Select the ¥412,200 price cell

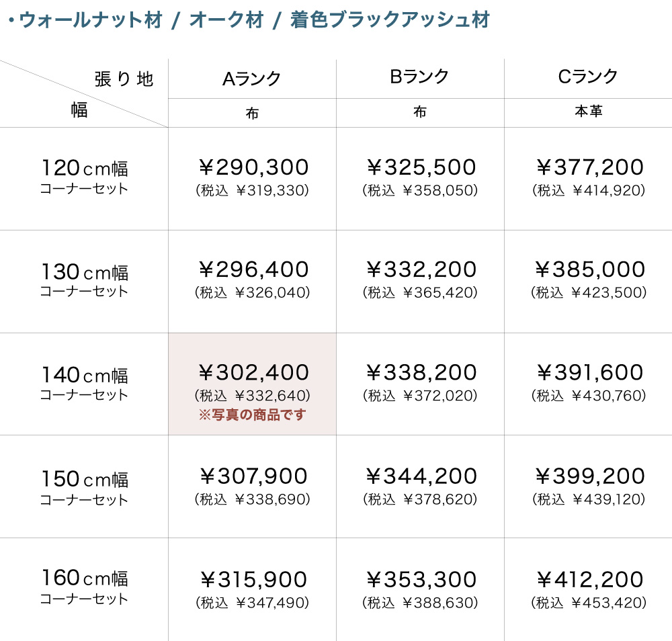[590, 580]
